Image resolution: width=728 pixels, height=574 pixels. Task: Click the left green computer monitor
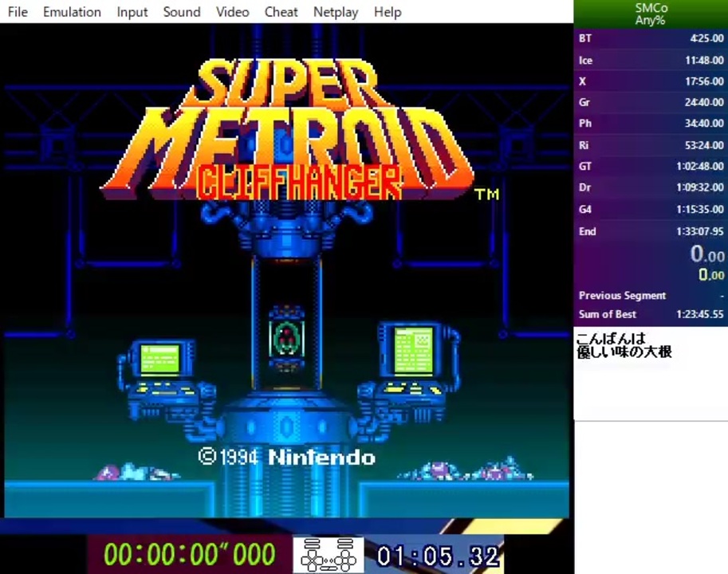(x=159, y=358)
